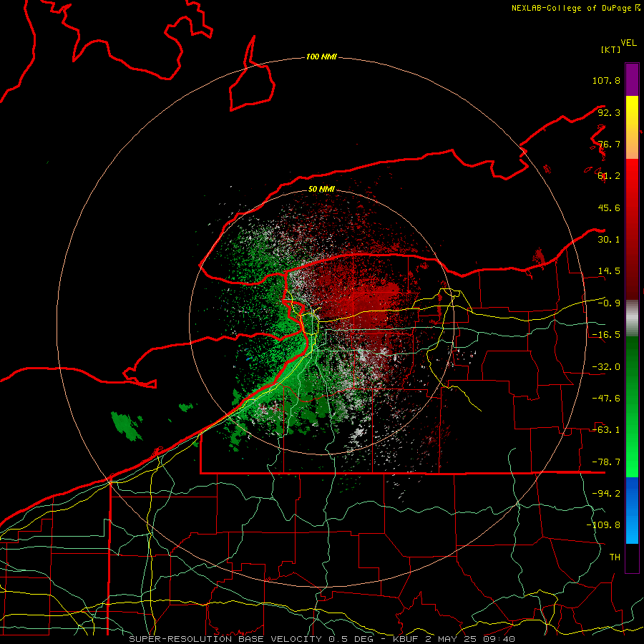Select the -78.7 scale label
This screenshot has width=644, height=644.
[x=606, y=462]
